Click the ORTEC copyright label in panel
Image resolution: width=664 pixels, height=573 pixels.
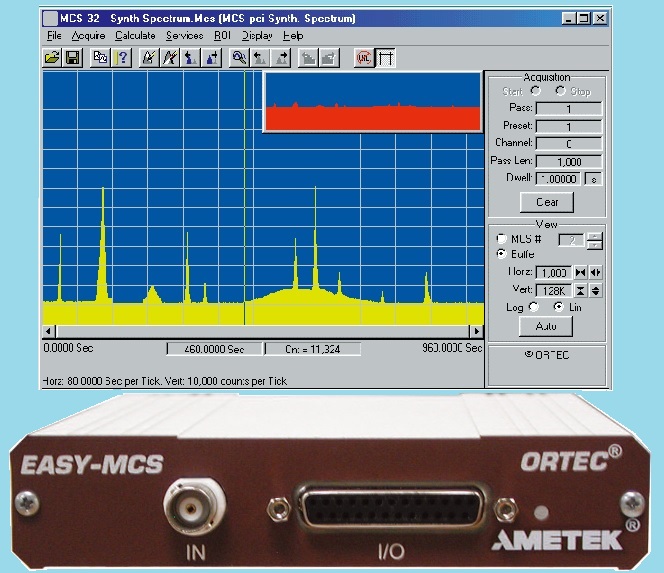pos(546,355)
